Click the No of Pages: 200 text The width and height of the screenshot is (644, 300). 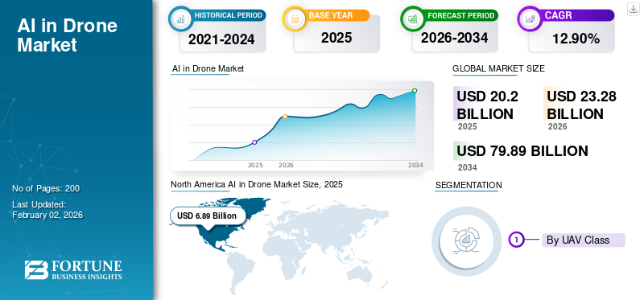pyautogui.click(x=46, y=188)
